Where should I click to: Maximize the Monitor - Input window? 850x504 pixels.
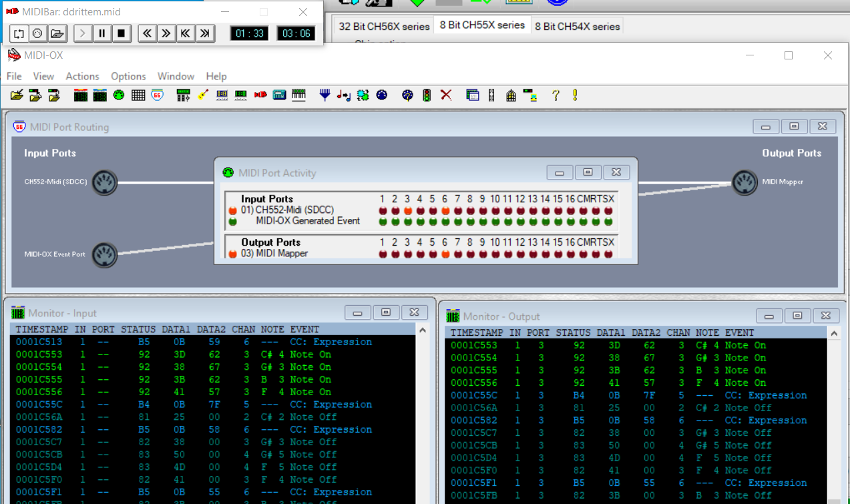pos(386,312)
